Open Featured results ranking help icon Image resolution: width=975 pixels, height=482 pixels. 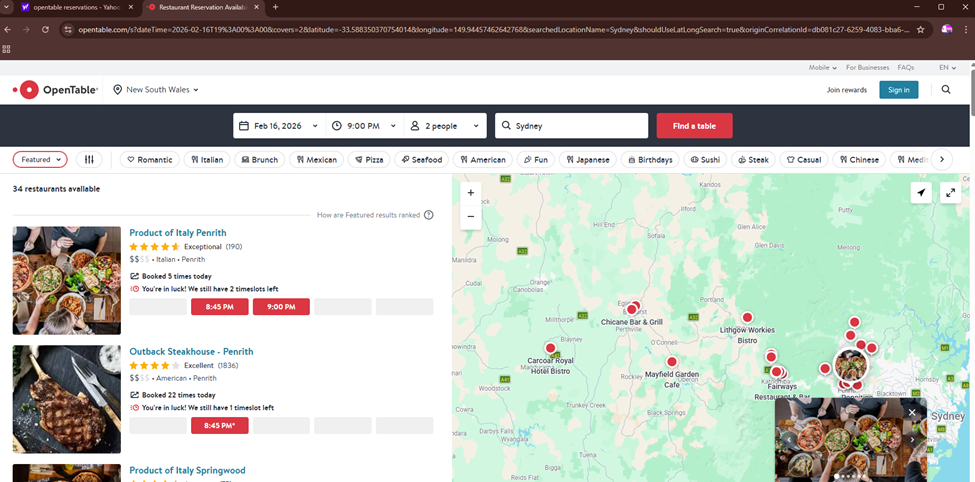(x=428, y=215)
